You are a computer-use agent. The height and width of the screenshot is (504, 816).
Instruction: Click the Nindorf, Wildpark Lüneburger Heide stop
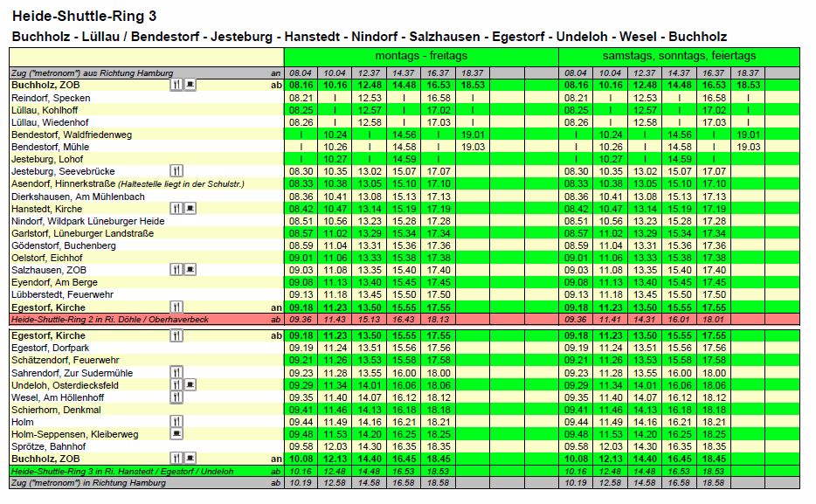click(87, 222)
